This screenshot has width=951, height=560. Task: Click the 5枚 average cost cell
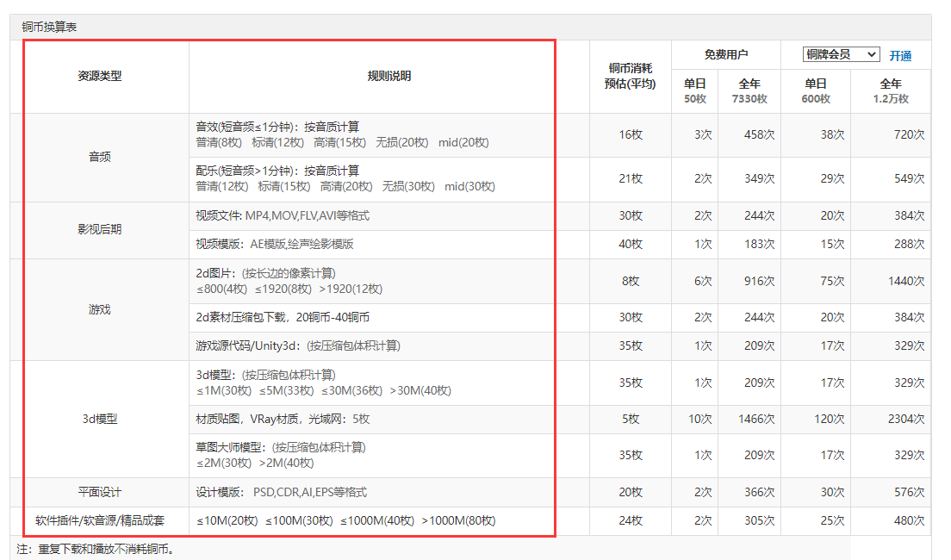[631, 420]
